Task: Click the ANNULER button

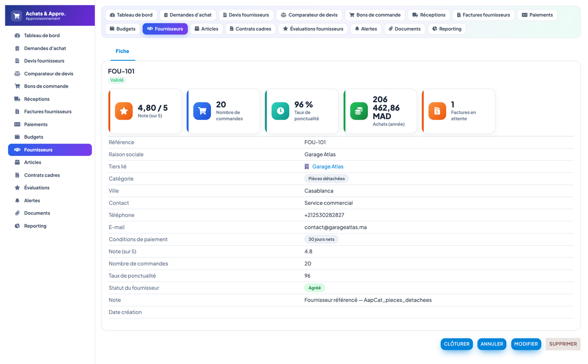Action: point(492,344)
